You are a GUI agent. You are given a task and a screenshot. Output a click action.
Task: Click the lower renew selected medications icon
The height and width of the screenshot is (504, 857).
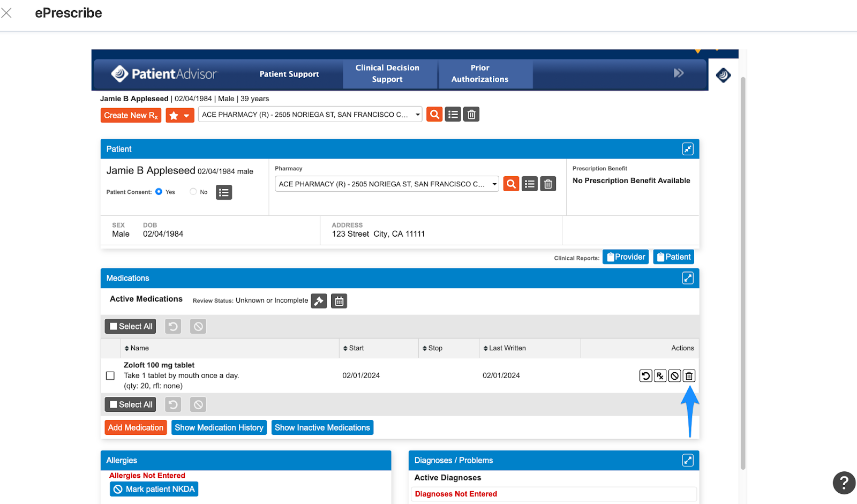173,404
